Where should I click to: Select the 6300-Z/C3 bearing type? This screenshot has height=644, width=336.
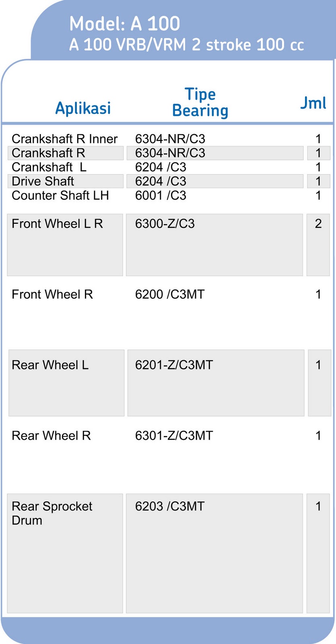click(165, 224)
